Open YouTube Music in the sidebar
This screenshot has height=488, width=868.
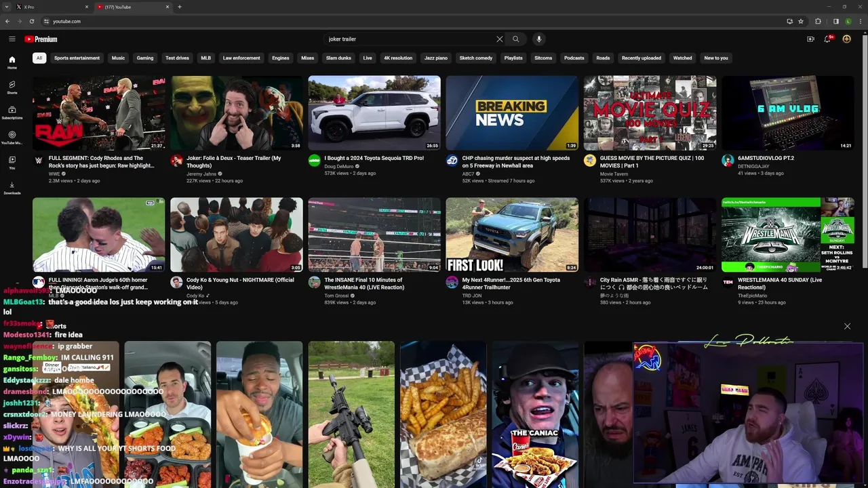[12, 138]
